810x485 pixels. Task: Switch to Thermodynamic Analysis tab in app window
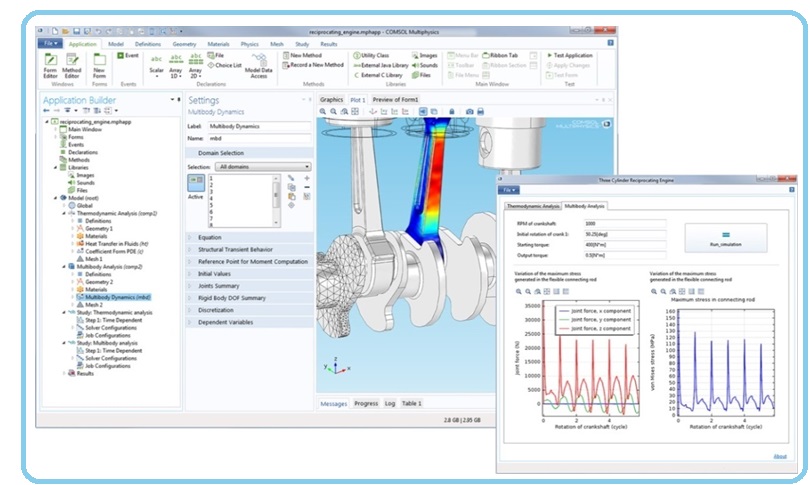533,206
